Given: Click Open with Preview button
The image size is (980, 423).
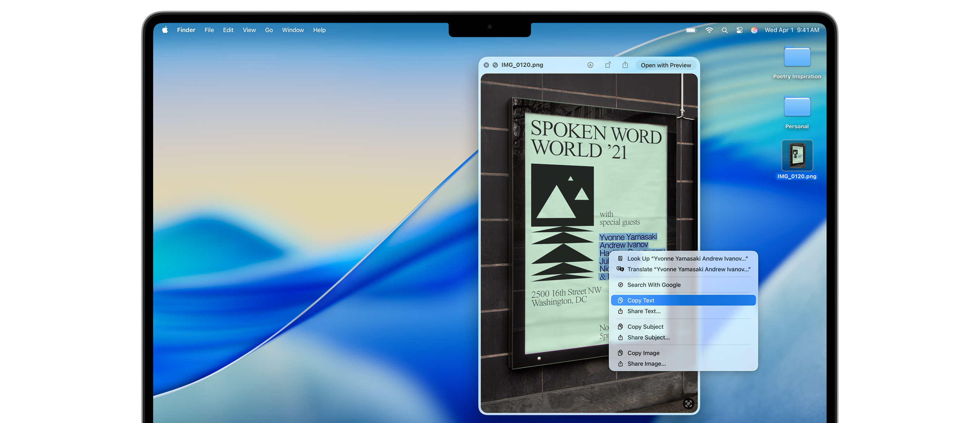Looking at the screenshot, I should (x=665, y=65).
